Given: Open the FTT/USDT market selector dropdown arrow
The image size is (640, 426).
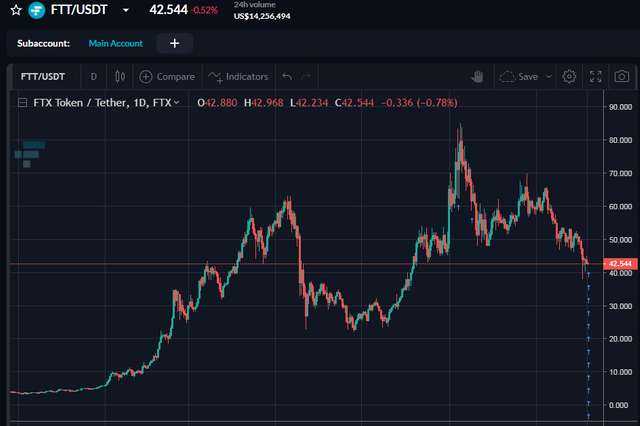Looking at the screenshot, I should (x=126, y=10).
